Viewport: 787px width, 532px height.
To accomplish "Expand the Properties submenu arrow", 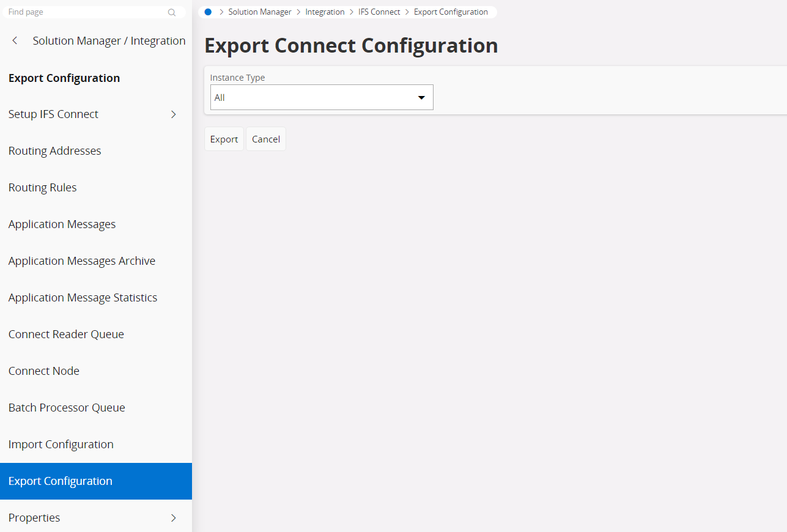I will (174, 518).
